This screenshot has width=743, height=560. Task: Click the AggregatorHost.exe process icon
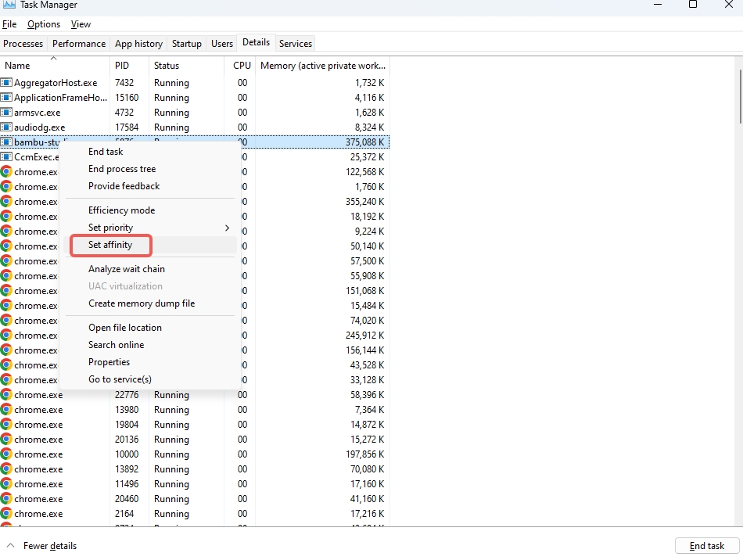pyautogui.click(x=6, y=83)
